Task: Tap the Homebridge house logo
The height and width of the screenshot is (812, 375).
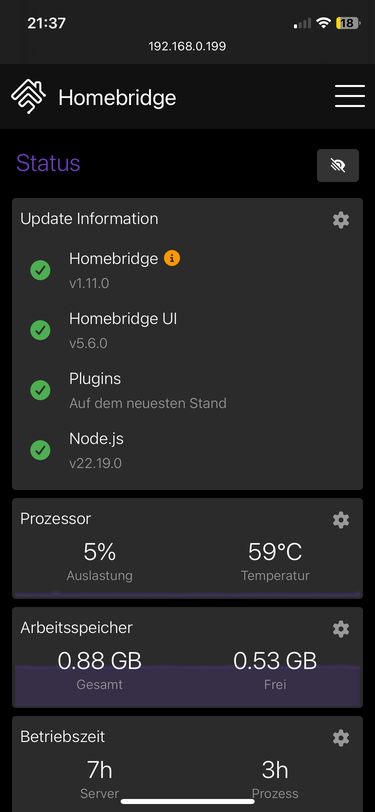Action: 28,96
